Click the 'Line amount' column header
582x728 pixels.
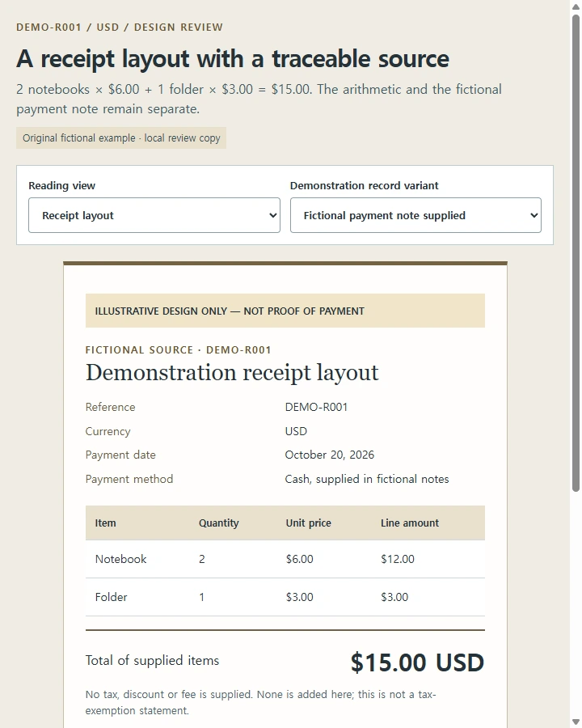coord(409,523)
